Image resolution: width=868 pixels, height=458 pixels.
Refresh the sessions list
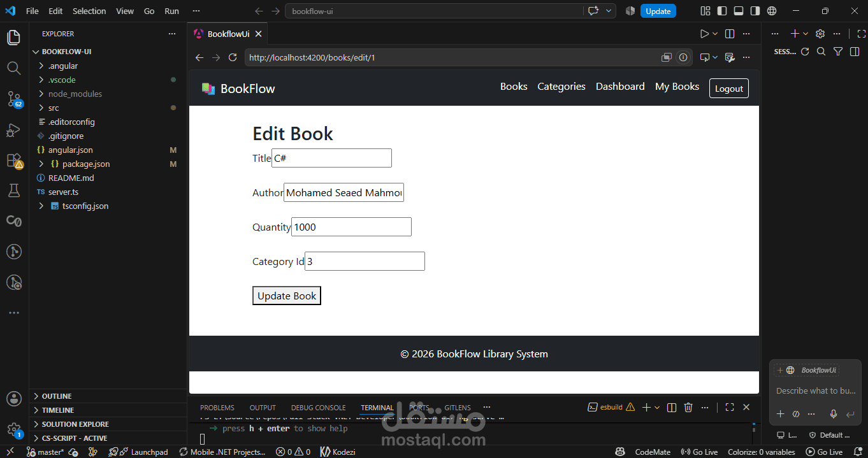[805, 52]
